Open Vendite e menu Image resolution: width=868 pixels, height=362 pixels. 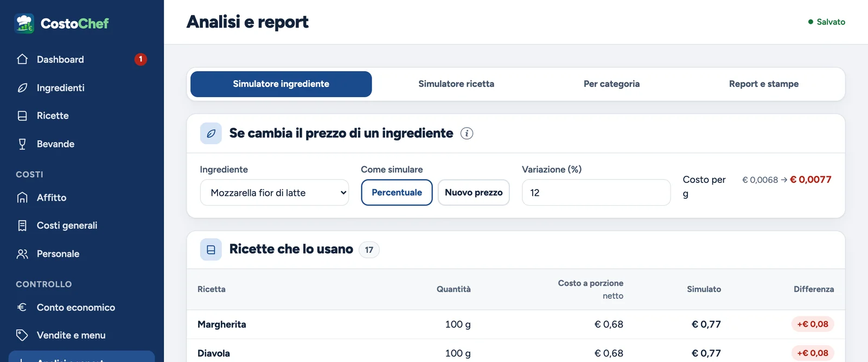click(x=82, y=335)
